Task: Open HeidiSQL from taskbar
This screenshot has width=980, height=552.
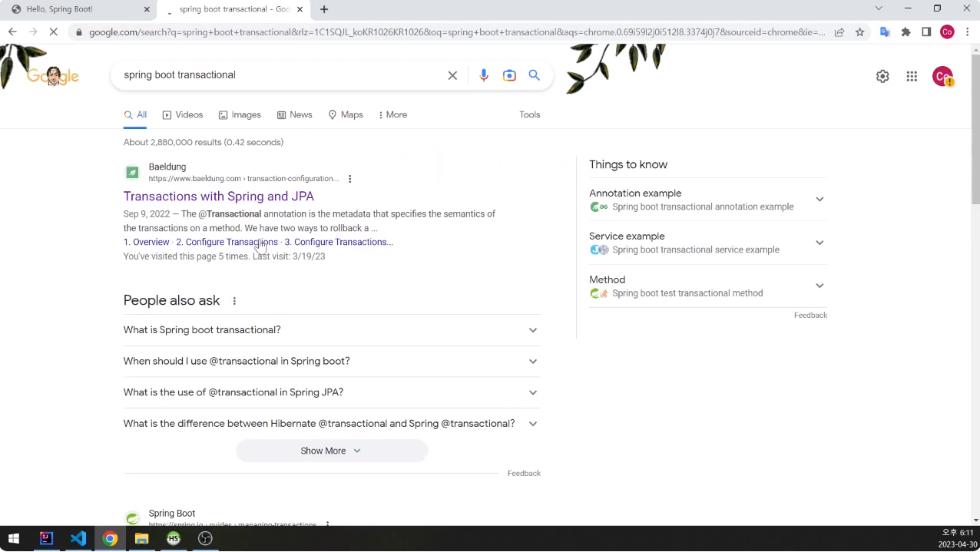Action: tap(174, 538)
